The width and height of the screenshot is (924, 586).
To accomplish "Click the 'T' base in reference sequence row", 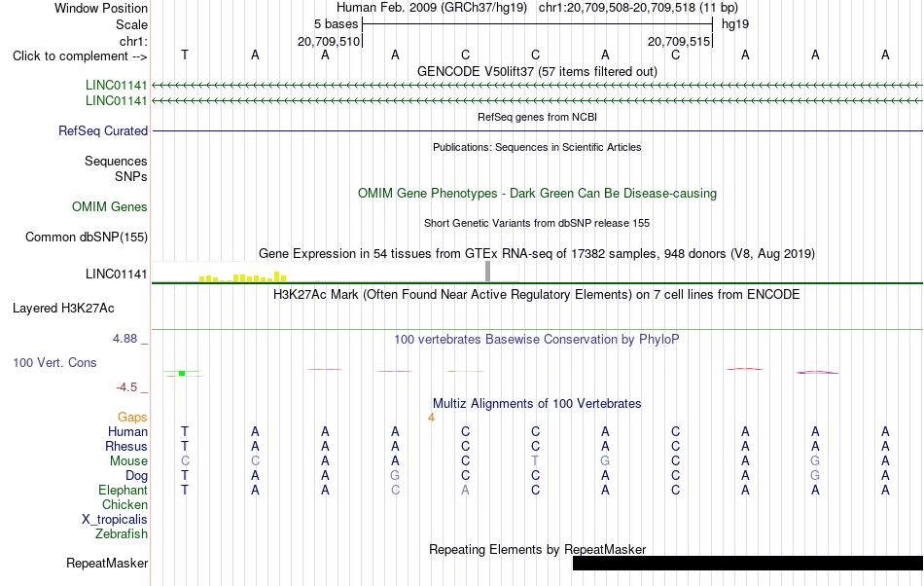I will [185, 55].
